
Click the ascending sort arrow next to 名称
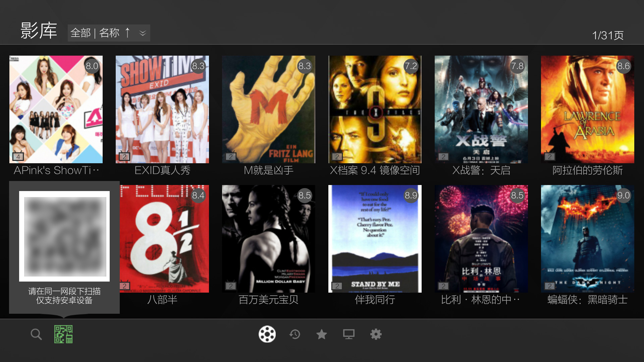tap(127, 33)
